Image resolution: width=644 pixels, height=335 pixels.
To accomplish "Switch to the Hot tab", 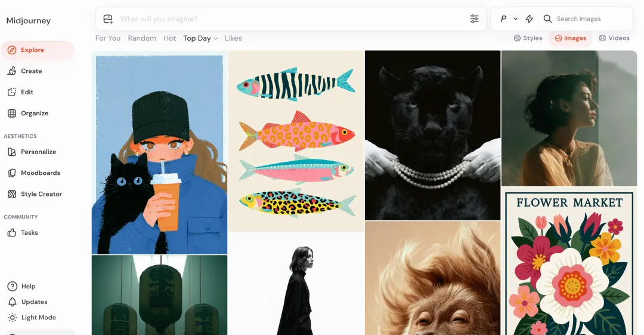I will click(x=169, y=38).
